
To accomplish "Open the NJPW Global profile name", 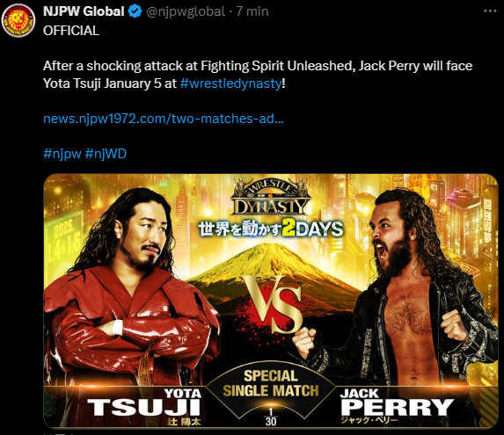I will (x=84, y=11).
